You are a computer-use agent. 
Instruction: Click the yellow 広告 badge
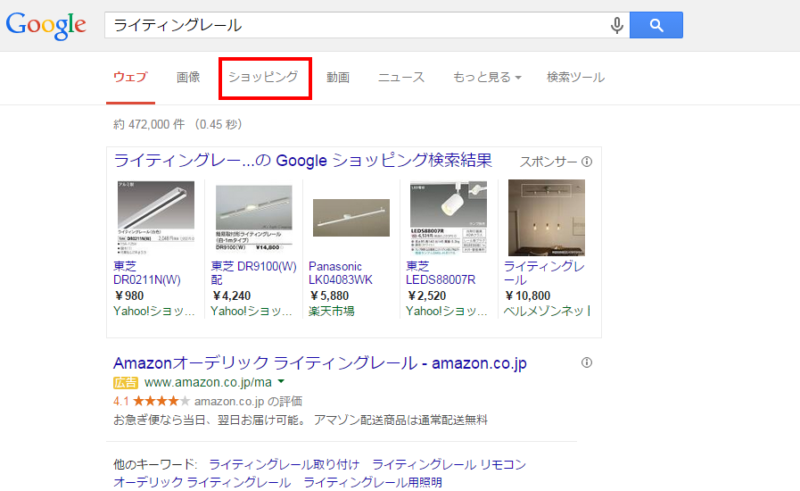(126, 382)
